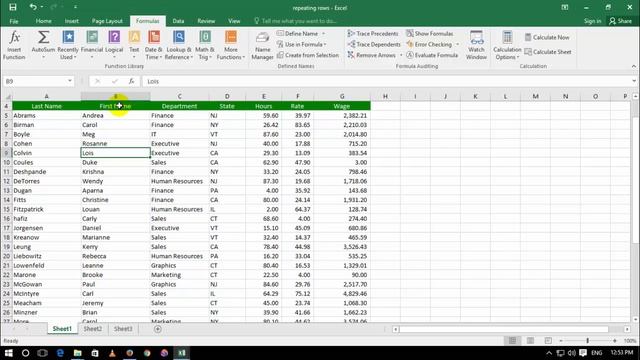Screen dimensions: 640x360
Task: Switch to the View tab
Action: click(x=234, y=21)
